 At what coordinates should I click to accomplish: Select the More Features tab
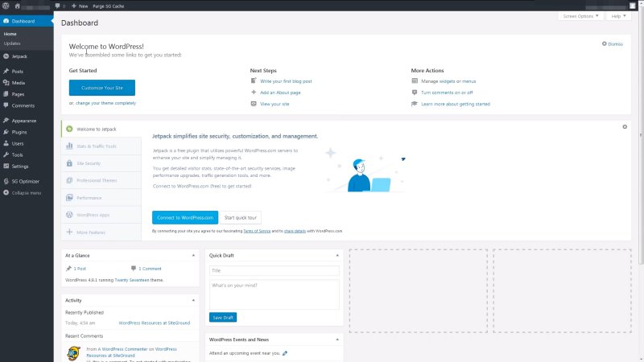(x=101, y=232)
